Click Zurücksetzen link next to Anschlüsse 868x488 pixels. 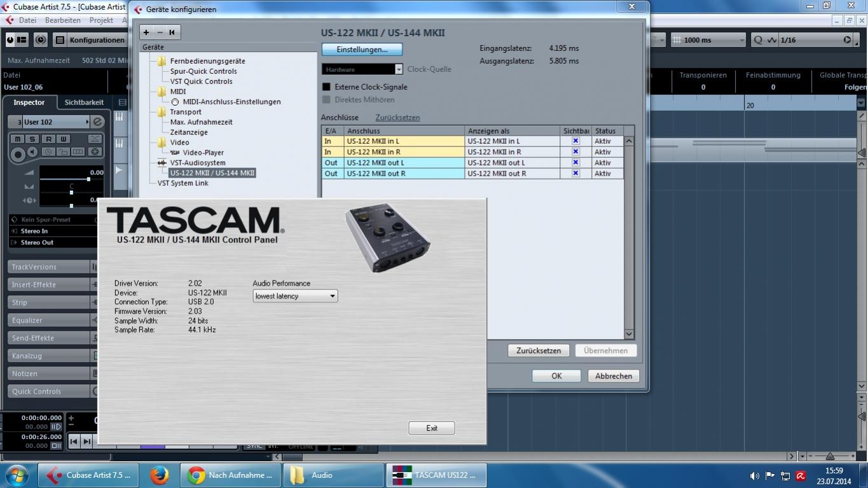(397, 118)
